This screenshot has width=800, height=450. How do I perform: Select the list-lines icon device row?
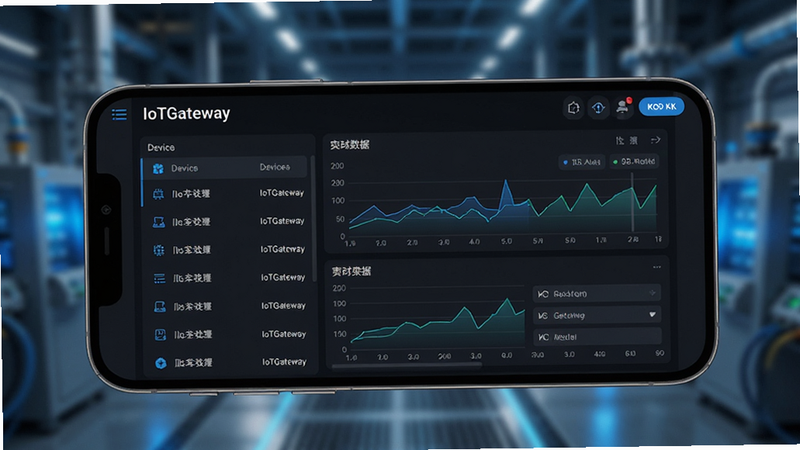(x=226, y=278)
